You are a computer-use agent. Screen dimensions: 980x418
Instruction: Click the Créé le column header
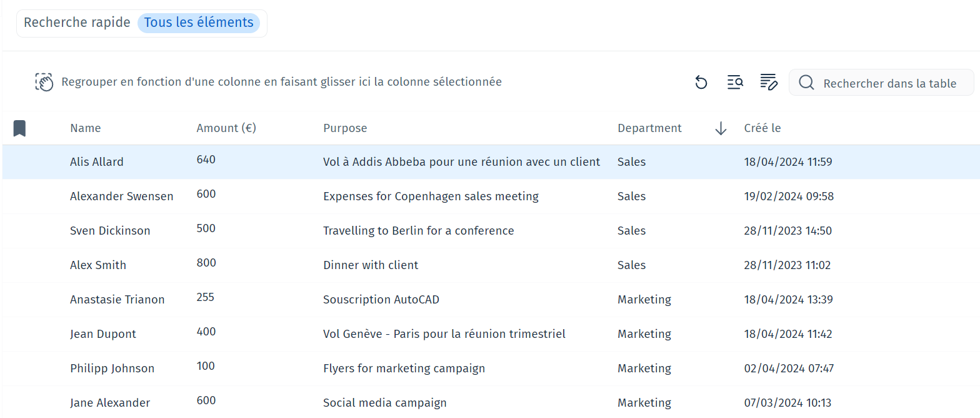(762, 128)
